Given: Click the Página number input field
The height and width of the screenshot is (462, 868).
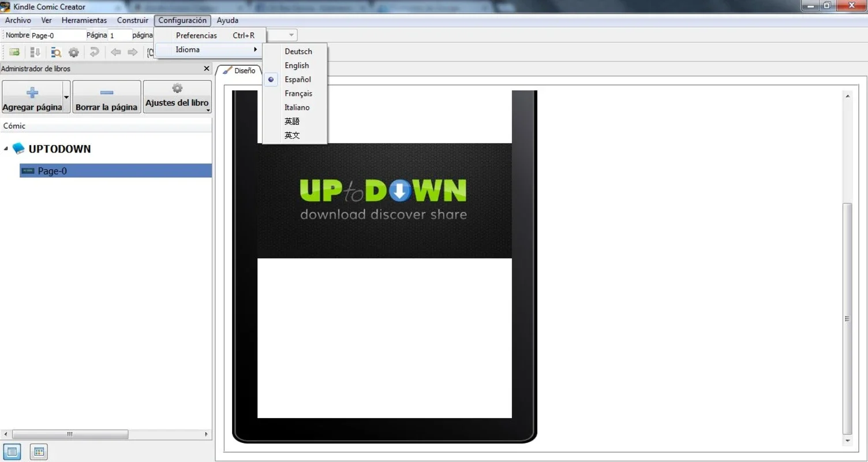Looking at the screenshot, I should coord(120,35).
